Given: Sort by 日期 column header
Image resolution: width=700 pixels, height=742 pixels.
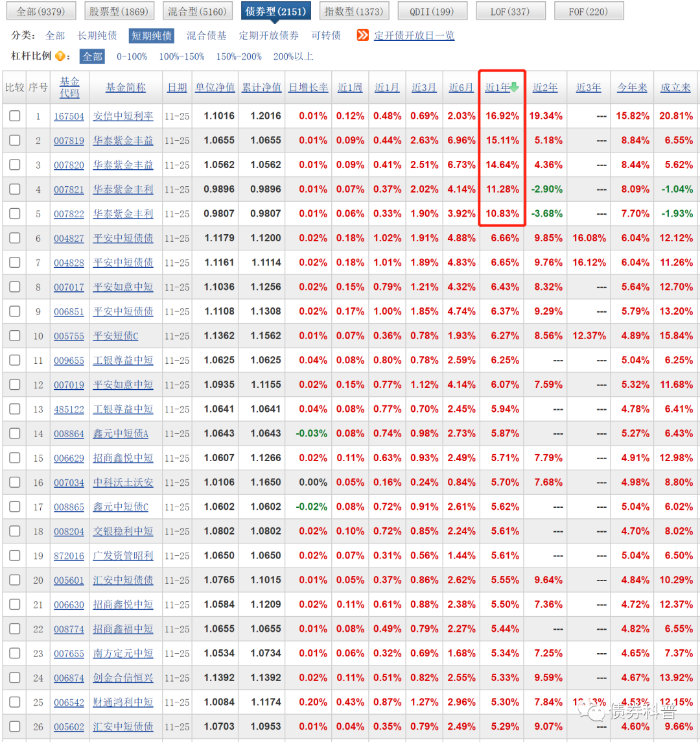Looking at the screenshot, I should click(177, 88).
